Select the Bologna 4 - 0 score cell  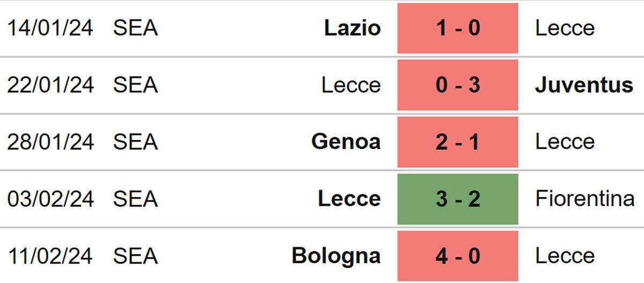tap(458, 256)
